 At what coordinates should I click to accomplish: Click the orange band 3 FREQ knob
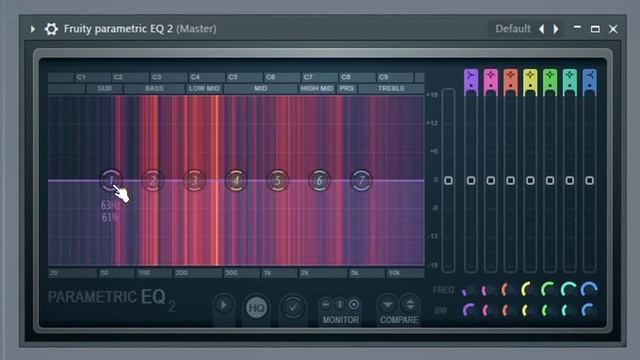[509, 291]
